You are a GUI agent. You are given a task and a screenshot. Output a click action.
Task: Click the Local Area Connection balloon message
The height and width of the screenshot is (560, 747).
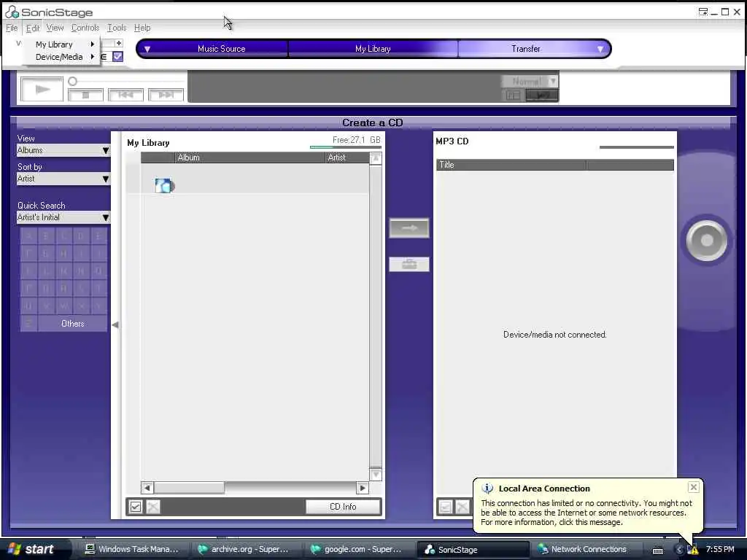click(x=587, y=513)
